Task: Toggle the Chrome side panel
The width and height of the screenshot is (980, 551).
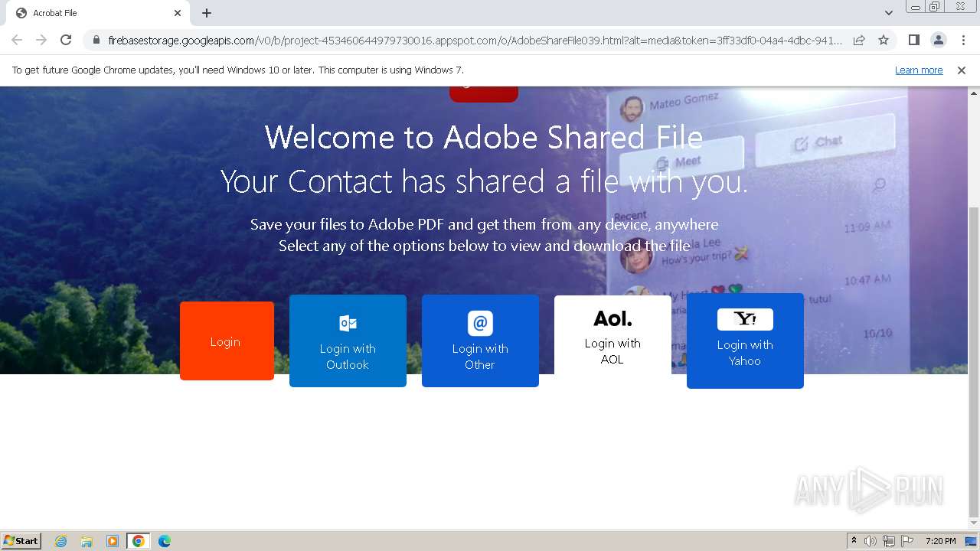Action: tap(913, 40)
